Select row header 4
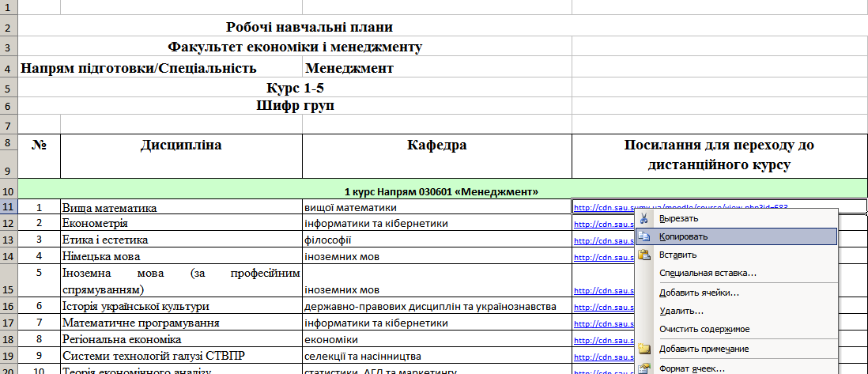 9,68
